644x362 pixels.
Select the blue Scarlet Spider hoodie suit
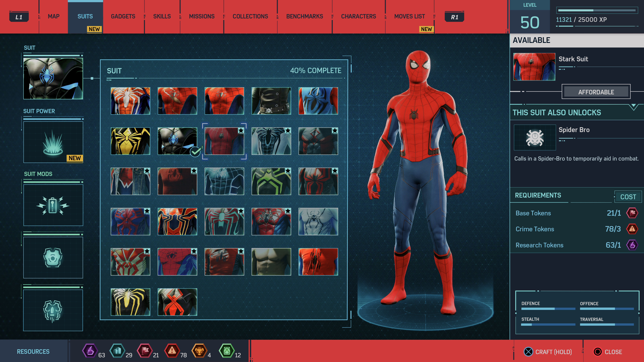[x=318, y=101]
